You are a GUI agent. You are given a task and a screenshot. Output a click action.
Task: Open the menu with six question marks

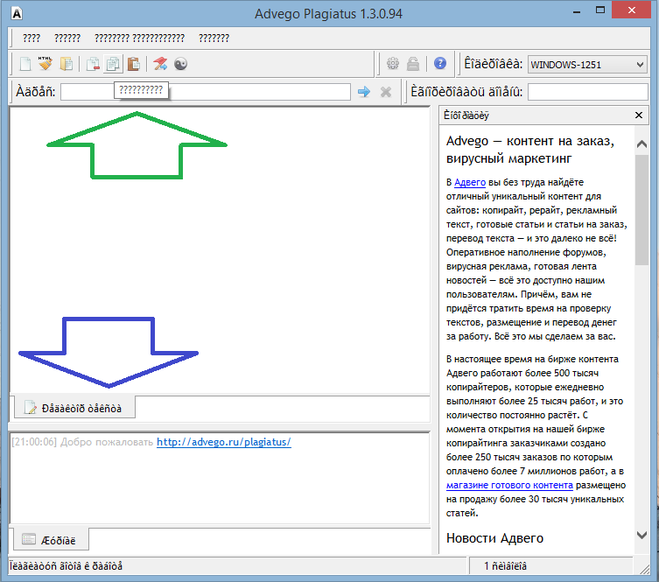(67, 38)
